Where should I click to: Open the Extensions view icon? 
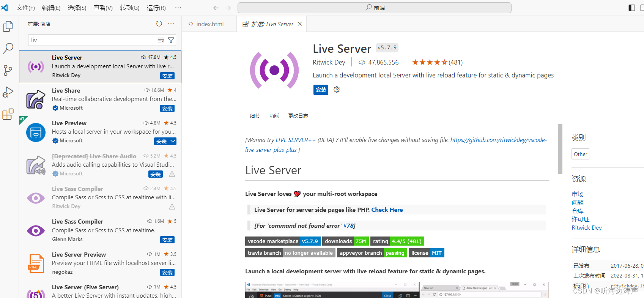pyautogui.click(x=8, y=114)
